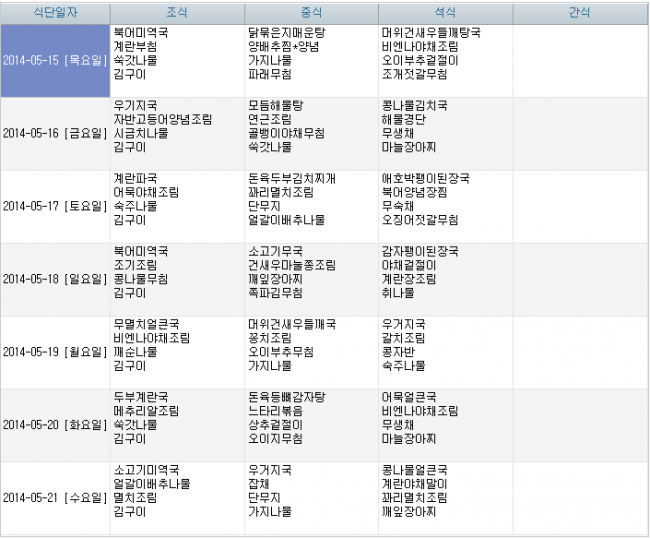Click the empty 간식 cell for 2014-05-21
The image size is (650, 538).
coord(579,497)
